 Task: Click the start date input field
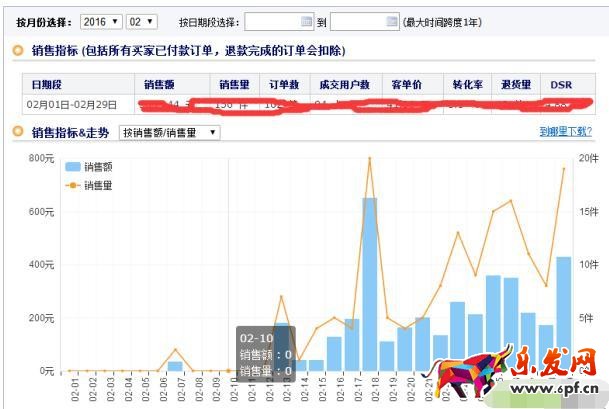272,21
